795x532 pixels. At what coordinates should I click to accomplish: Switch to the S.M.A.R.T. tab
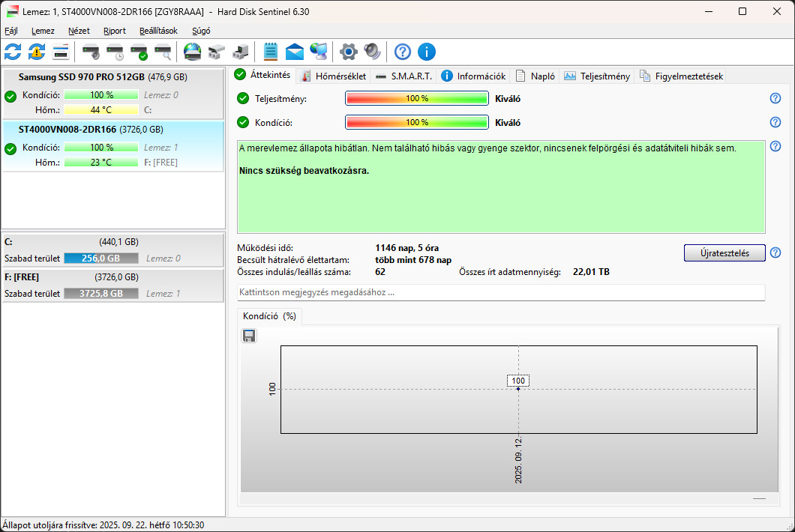click(x=403, y=76)
